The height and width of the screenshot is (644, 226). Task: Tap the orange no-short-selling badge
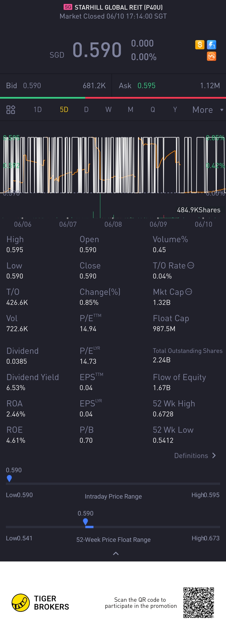tap(212, 56)
